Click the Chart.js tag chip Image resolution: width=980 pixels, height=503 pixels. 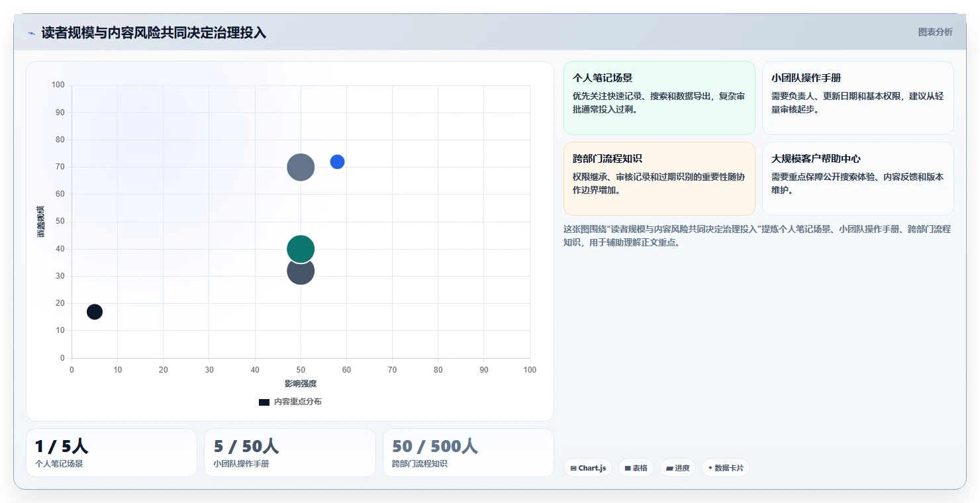pyautogui.click(x=588, y=468)
